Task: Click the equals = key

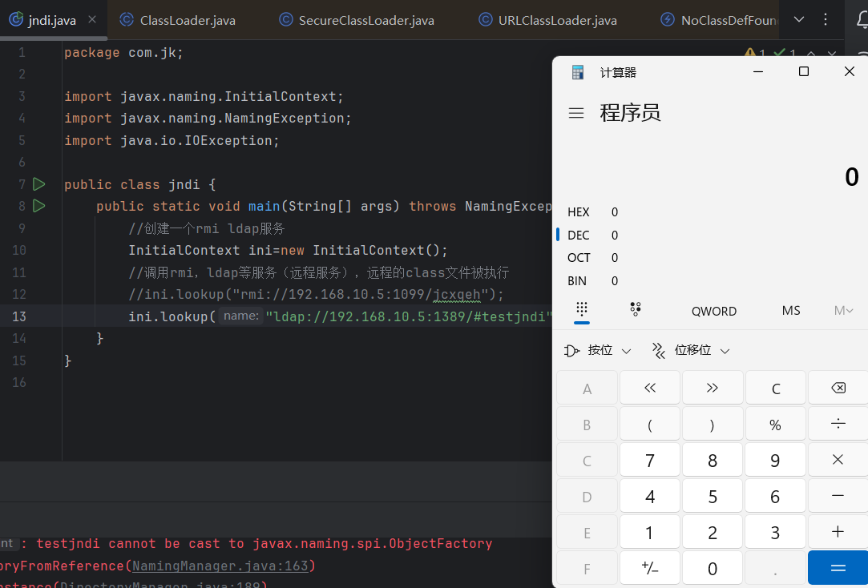Action: click(838, 567)
